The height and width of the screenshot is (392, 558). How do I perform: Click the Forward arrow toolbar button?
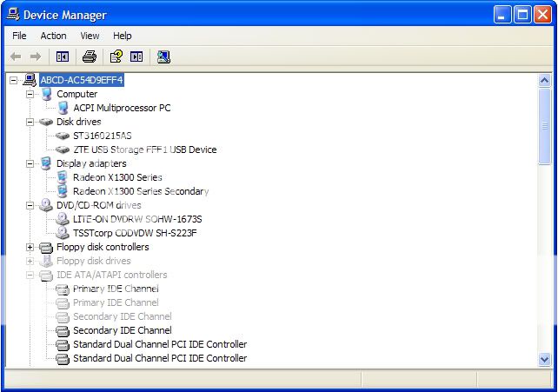coord(36,56)
